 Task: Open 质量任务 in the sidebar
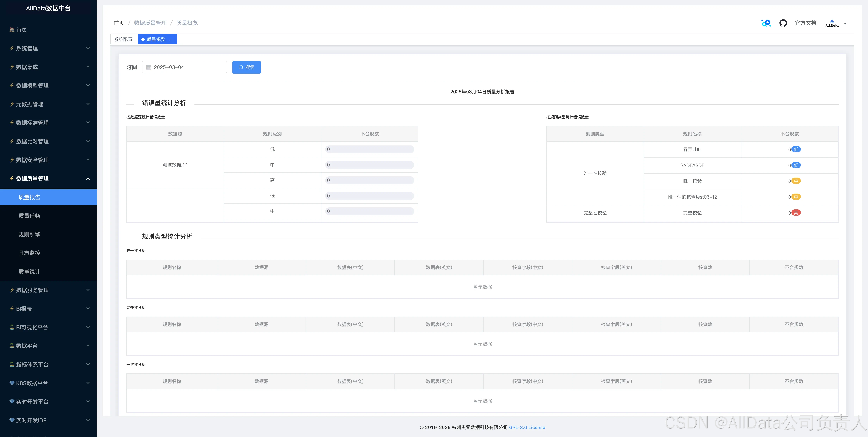pyautogui.click(x=29, y=216)
